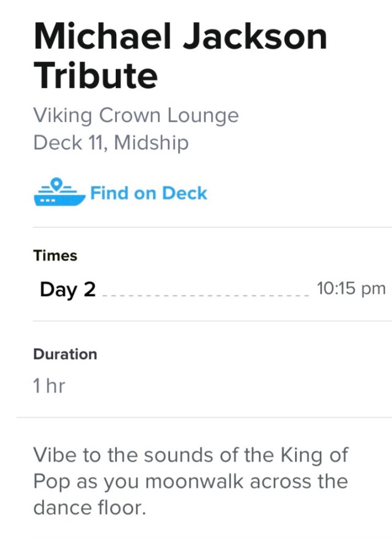Image resolution: width=392 pixels, height=538 pixels.
Task: Click the Duration section heading
Action: click(x=65, y=354)
